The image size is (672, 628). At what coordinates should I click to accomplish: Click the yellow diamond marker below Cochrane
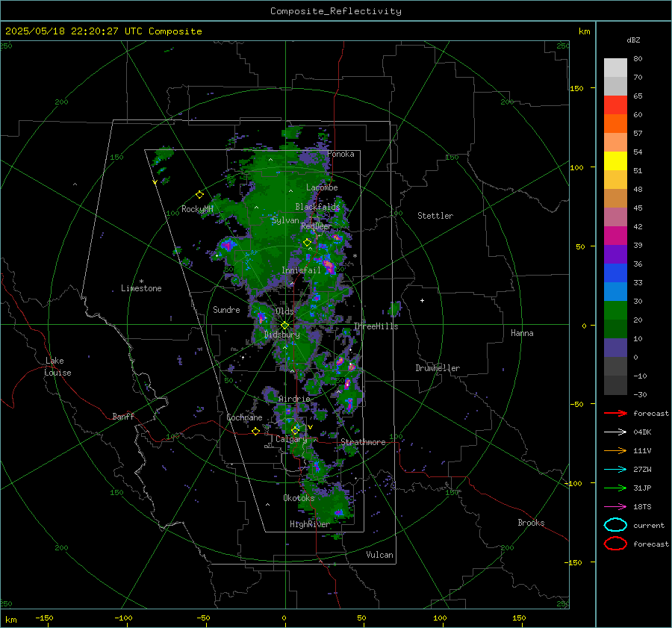point(256,432)
